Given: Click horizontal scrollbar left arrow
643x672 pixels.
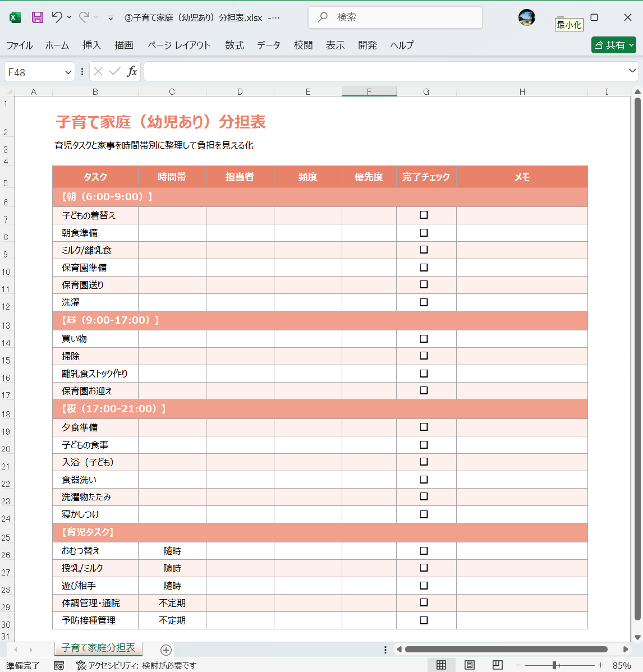Looking at the screenshot, I should point(399,650).
